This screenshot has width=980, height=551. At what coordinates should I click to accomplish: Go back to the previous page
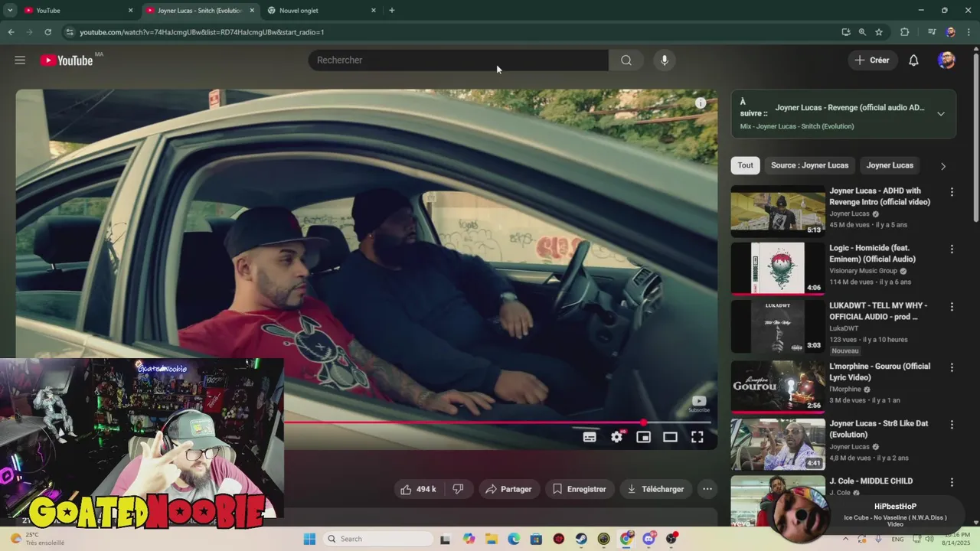(x=11, y=32)
